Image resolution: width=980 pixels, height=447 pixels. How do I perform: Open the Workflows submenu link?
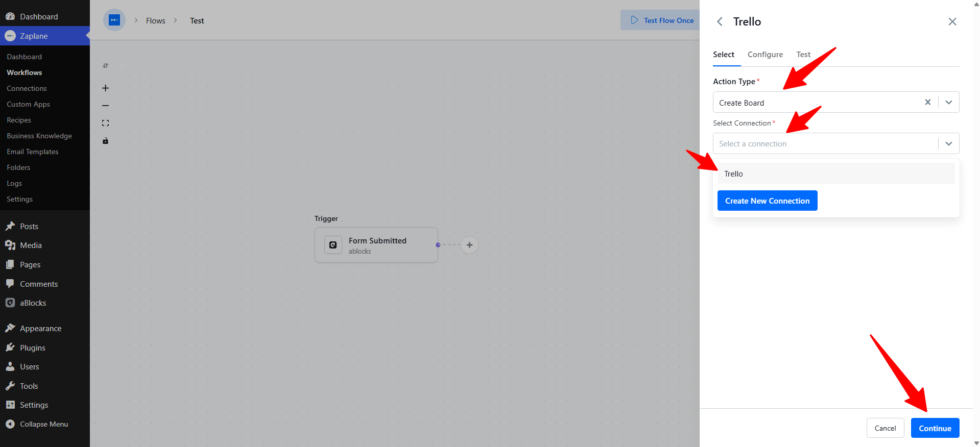tap(25, 72)
